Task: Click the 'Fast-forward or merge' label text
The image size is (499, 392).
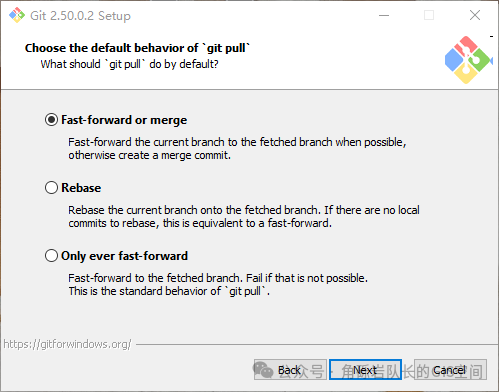Action: coord(124,120)
